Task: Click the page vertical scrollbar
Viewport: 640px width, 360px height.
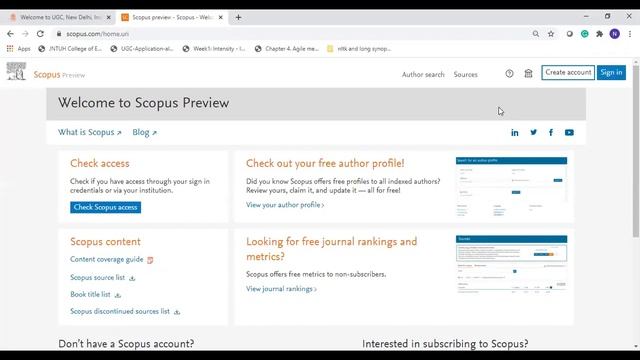Action: coord(636,151)
